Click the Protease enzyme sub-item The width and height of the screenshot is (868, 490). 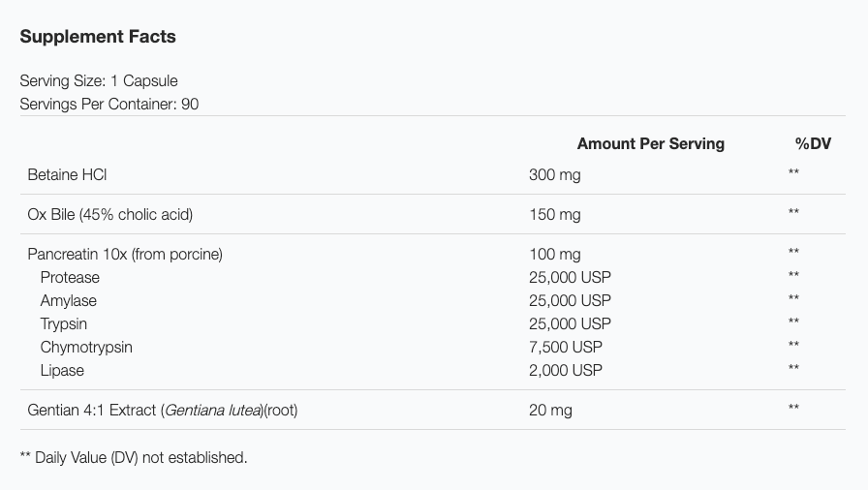[70, 277]
